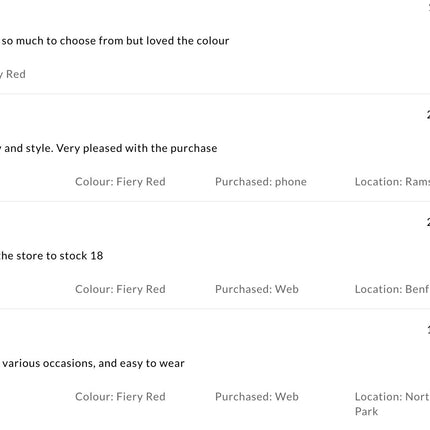Click divider line above the 'easy to wear' review
The width and height of the screenshot is (430, 430).
pyautogui.click(x=215, y=309)
